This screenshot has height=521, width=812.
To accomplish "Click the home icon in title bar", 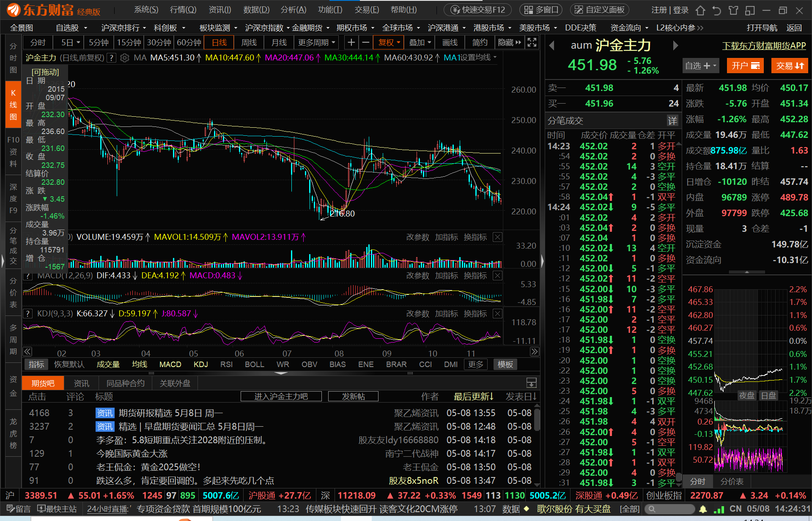I will [700, 10].
